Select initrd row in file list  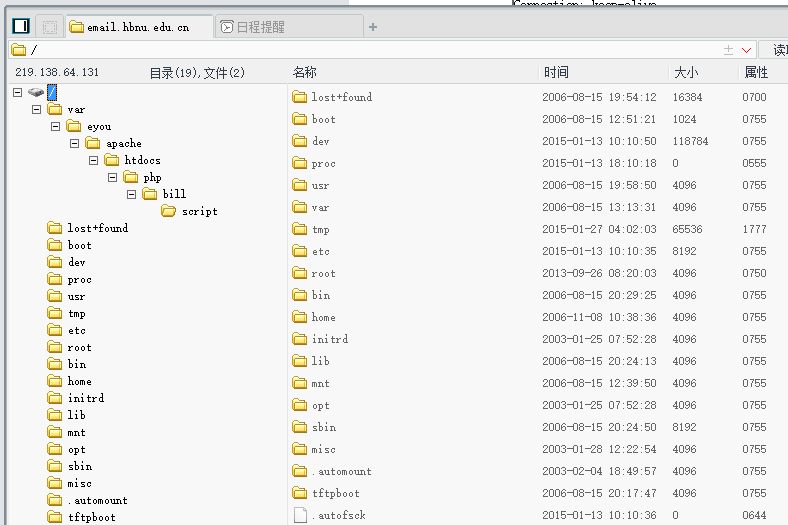point(539,339)
